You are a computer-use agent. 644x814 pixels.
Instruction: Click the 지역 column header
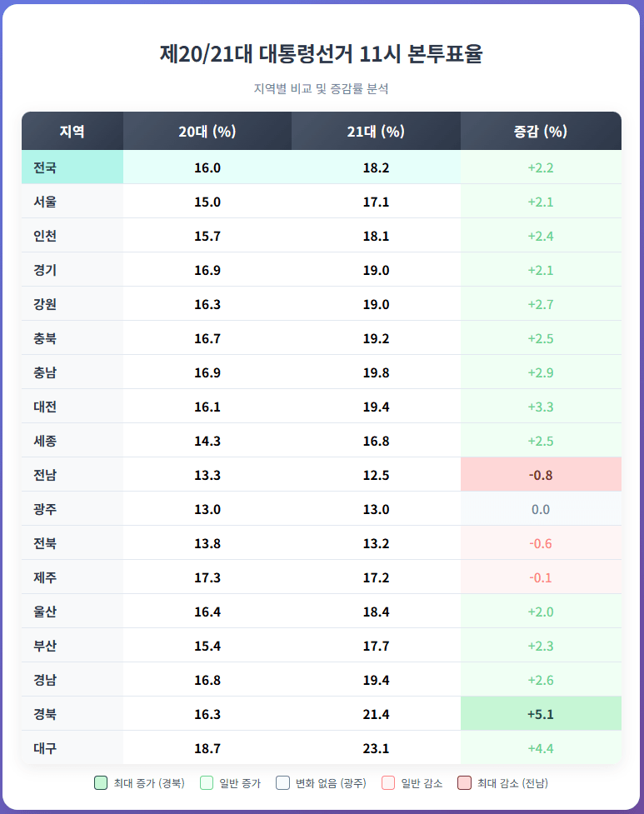(72, 132)
